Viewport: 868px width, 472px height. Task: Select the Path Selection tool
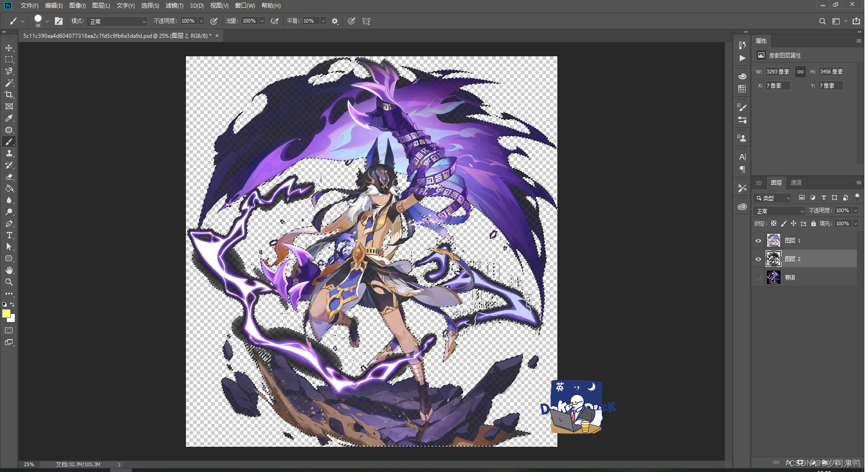pos(9,247)
